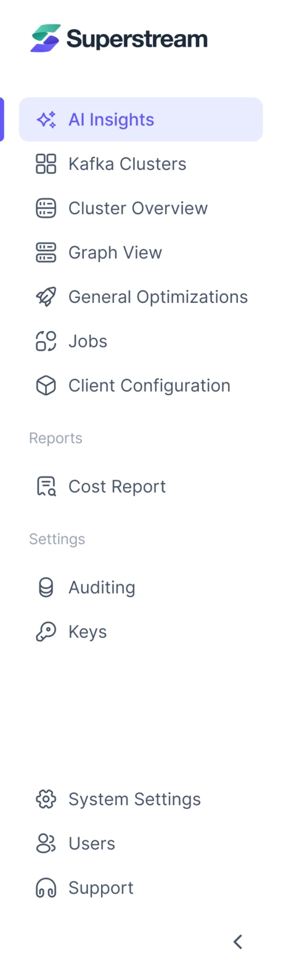The width and height of the screenshot is (281, 980).
Task: Click the Reports section heading
Action: pos(55,438)
